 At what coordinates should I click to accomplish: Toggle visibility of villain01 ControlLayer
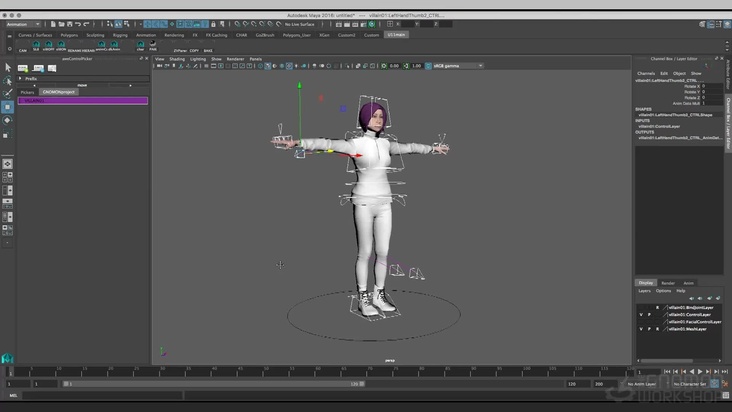[641, 314]
